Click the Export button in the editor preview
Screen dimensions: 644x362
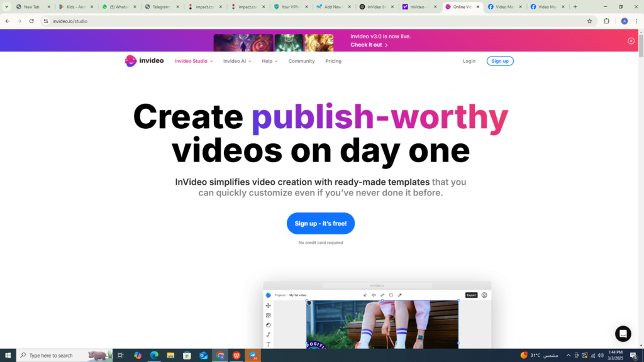(x=471, y=295)
